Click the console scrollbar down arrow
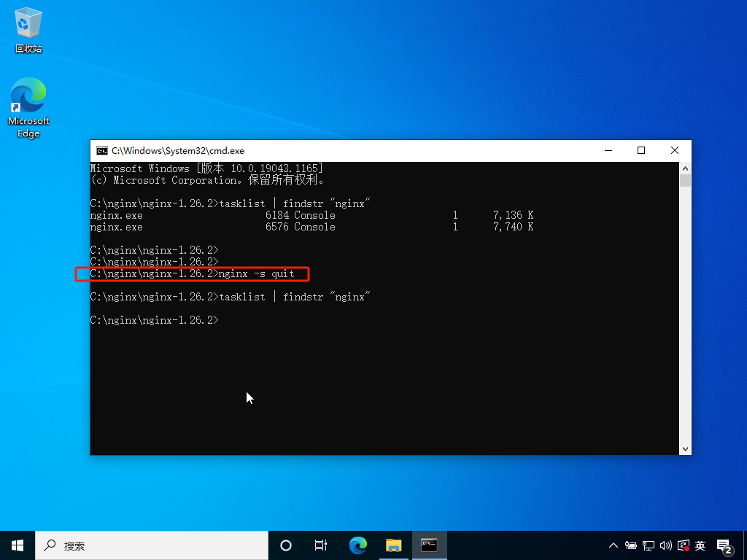 tap(685, 448)
